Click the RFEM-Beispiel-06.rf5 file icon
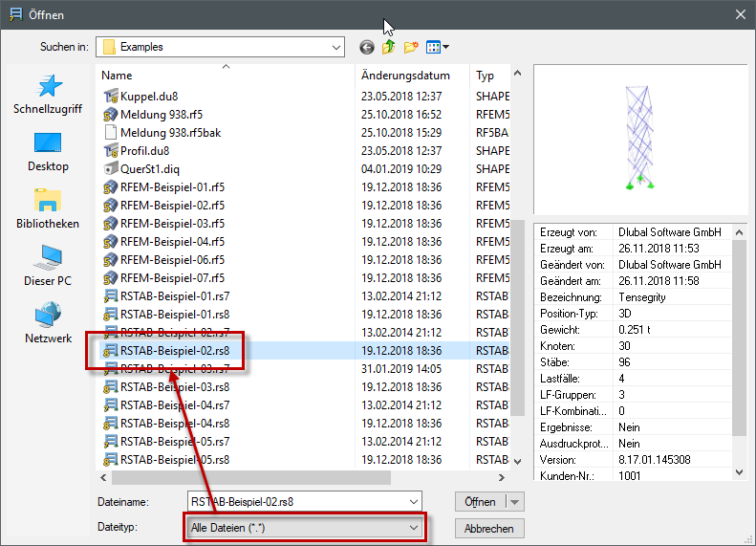Viewport: 756px width, 546px height. coord(111,260)
